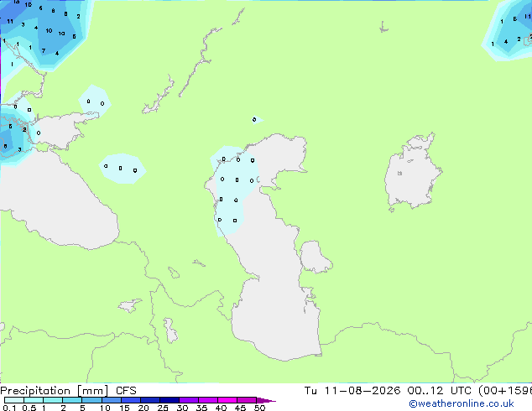This screenshot has width=532, height=411.
Task: Select the 45–50 mm legend swatch
Action: tap(247, 400)
